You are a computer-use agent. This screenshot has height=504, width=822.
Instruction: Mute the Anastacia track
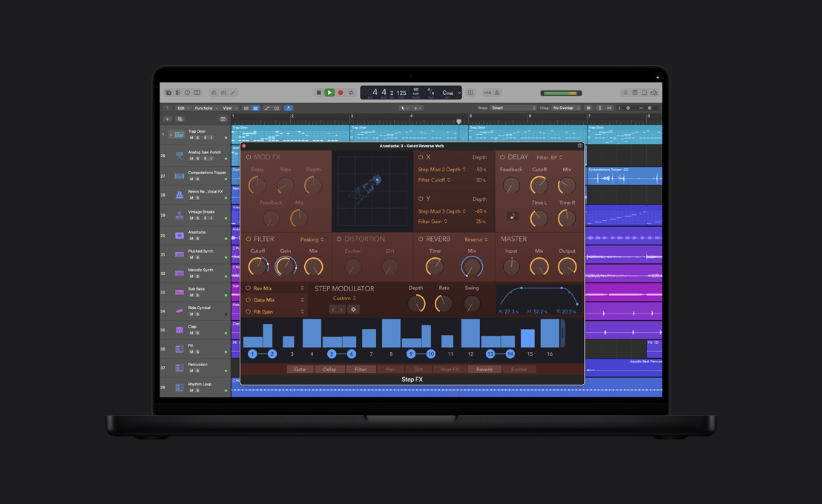(x=191, y=238)
